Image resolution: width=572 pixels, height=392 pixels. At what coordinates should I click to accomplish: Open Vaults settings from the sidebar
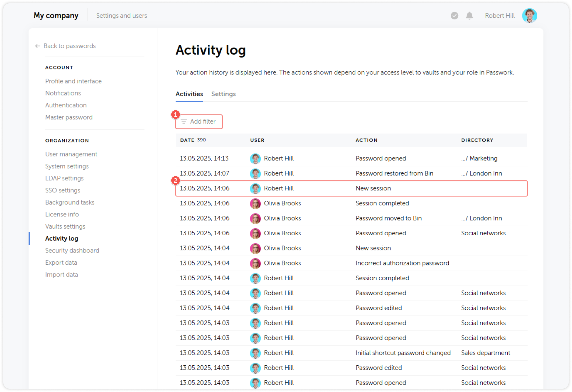click(65, 226)
